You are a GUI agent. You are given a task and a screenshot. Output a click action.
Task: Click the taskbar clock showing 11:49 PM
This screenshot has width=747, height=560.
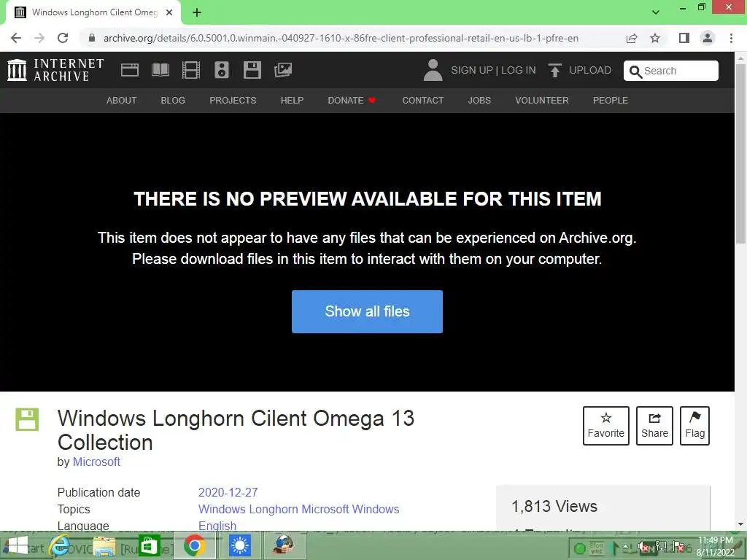tap(715, 545)
